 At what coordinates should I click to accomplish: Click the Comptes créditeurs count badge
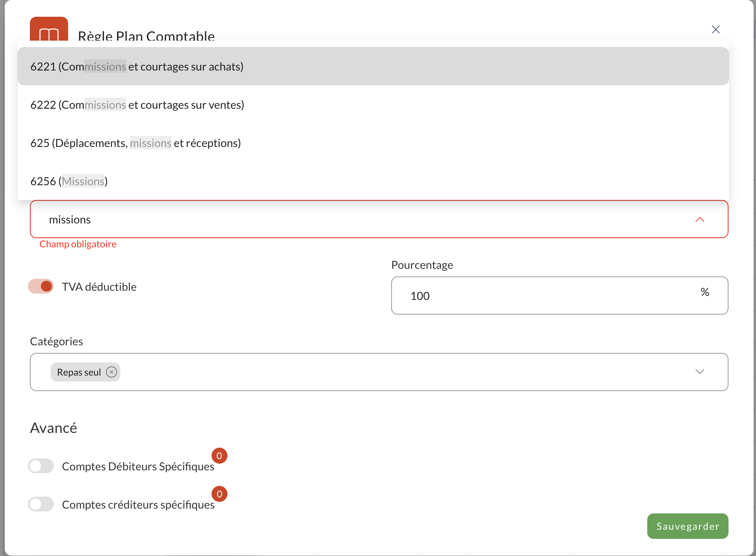[x=219, y=494]
